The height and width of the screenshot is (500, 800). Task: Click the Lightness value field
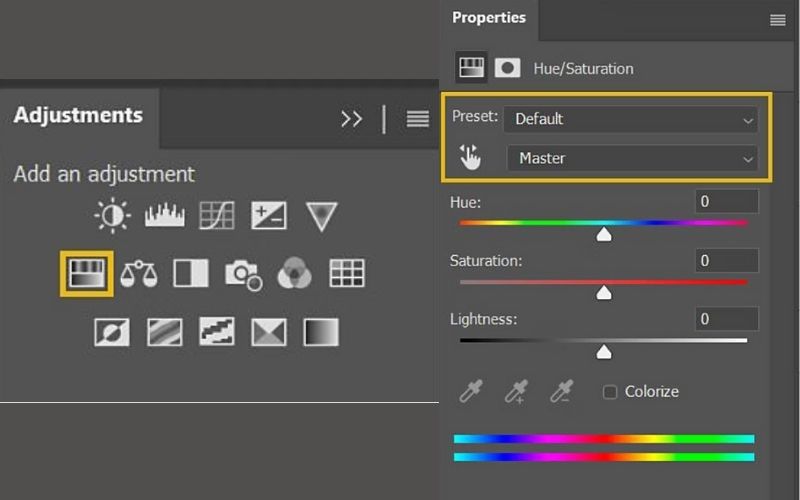[x=727, y=319]
